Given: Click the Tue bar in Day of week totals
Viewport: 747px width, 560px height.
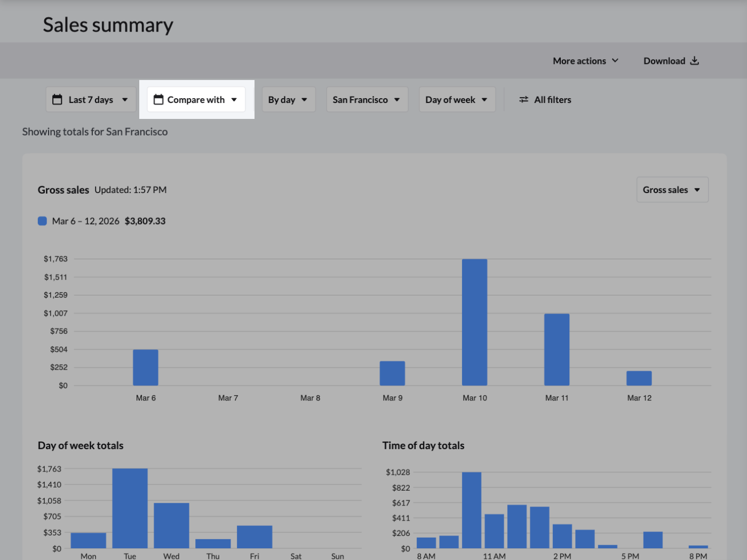Looking at the screenshot, I should 130,508.
